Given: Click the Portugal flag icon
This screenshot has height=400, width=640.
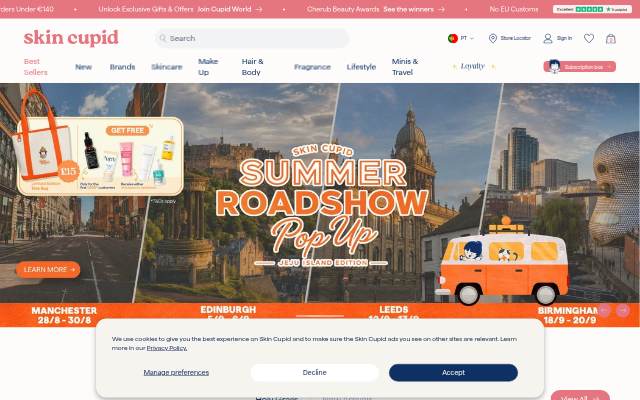Looking at the screenshot, I should (453, 38).
